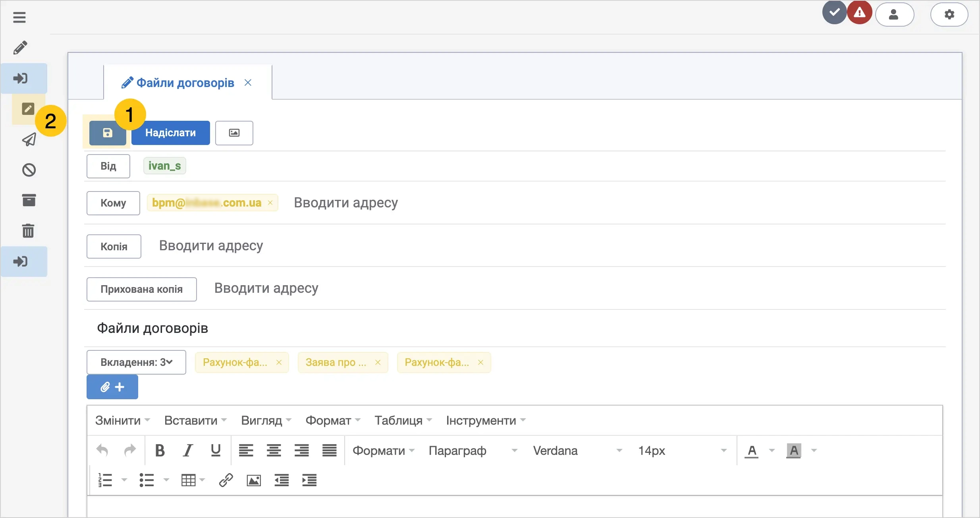Open the user profile button
This screenshot has height=518, width=980.
(894, 15)
